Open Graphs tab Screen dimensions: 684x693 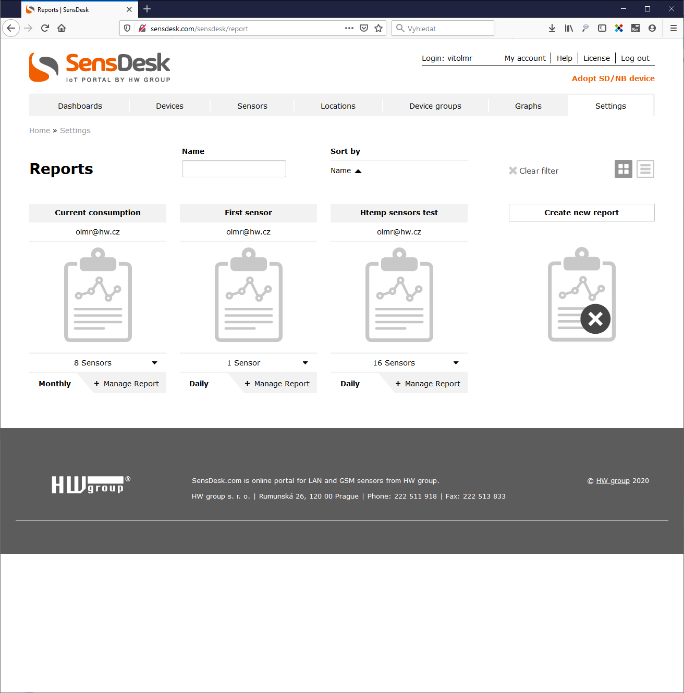pyautogui.click(x=528, y=106)
